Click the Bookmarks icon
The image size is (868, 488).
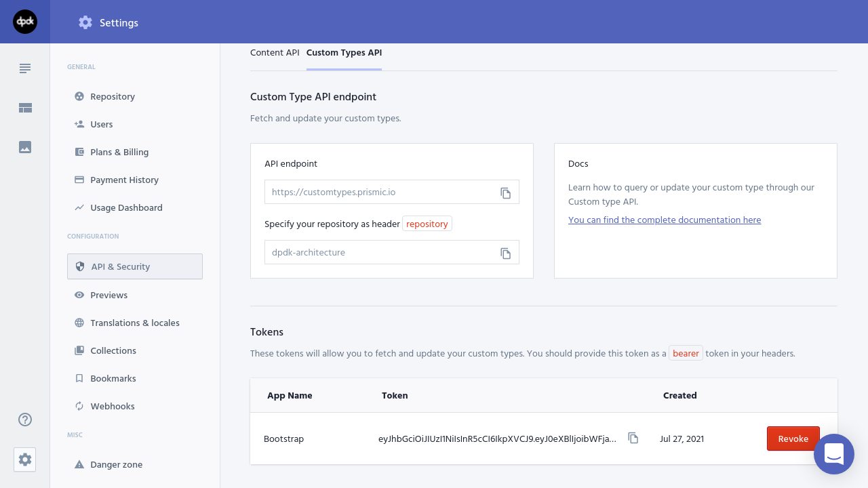click(x=79, y=378)
